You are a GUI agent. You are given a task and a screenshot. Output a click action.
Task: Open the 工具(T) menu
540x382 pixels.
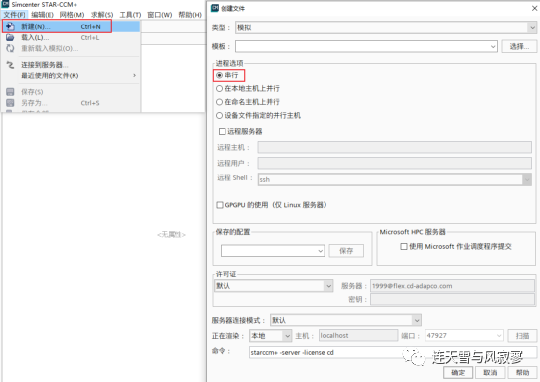tap(130, 15)
